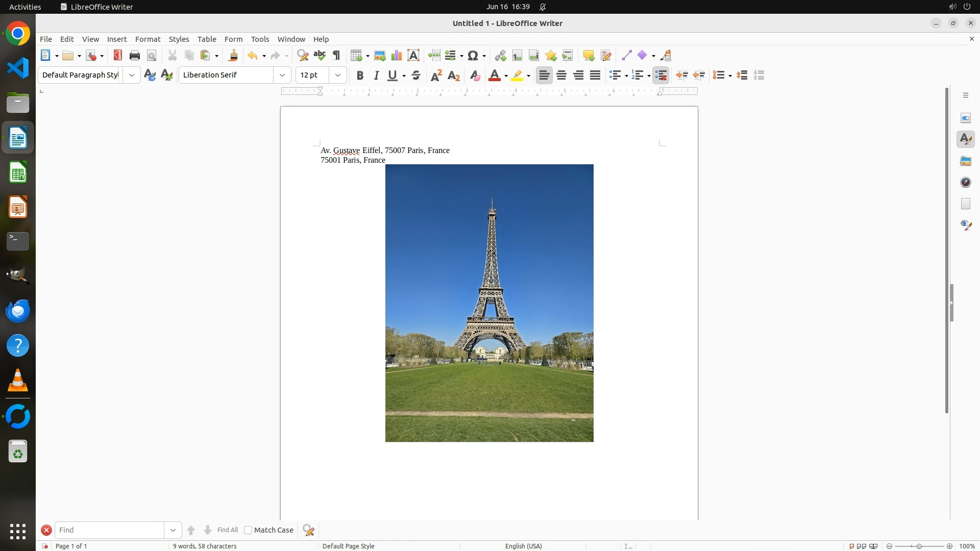Click the Insert Chart icon
This screenshot has width=980, height=551.
397,56
